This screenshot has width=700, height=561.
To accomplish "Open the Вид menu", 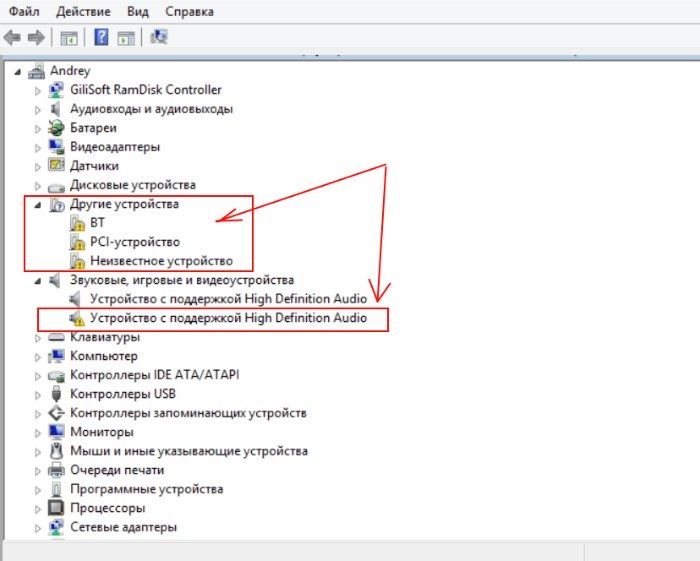I will point(138,12).
